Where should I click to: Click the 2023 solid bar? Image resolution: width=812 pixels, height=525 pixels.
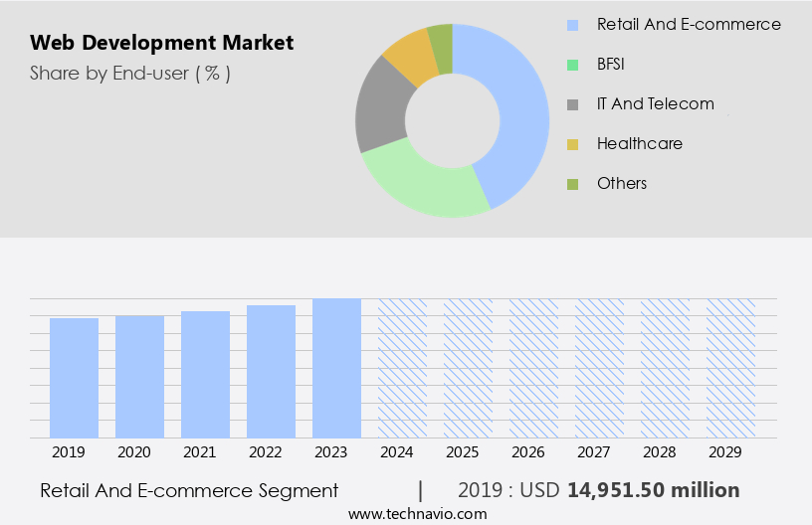click(x=337, y=368)
